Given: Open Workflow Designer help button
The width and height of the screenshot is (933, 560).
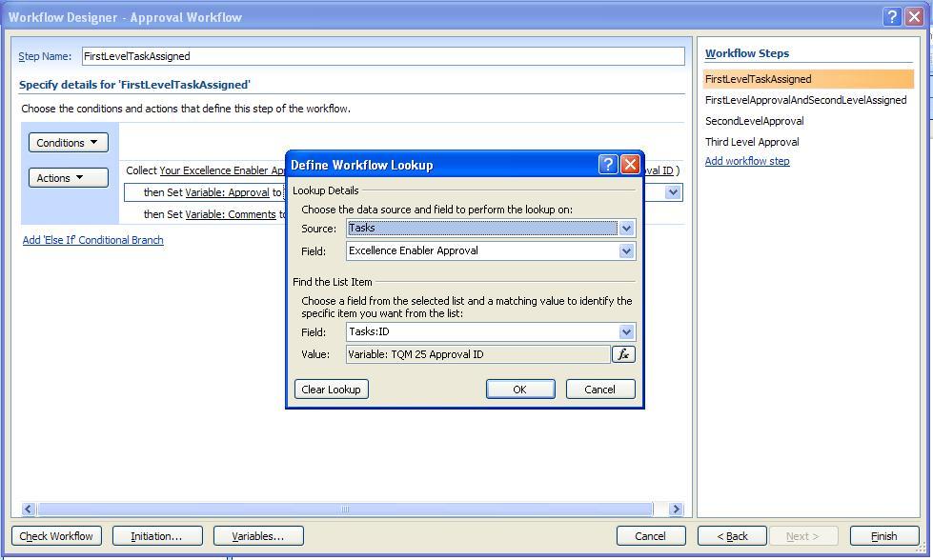Looking at the screenshot, I should point(891,16).
